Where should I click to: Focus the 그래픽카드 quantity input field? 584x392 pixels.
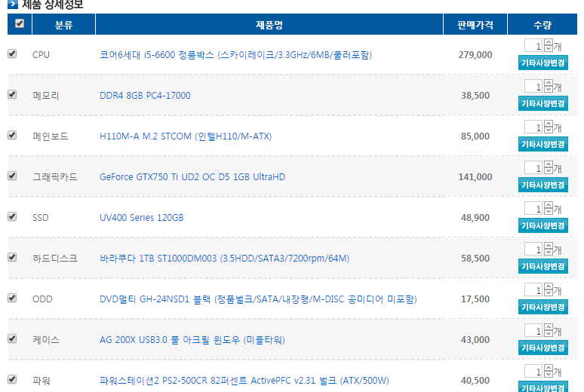click(x=533, y=167)
